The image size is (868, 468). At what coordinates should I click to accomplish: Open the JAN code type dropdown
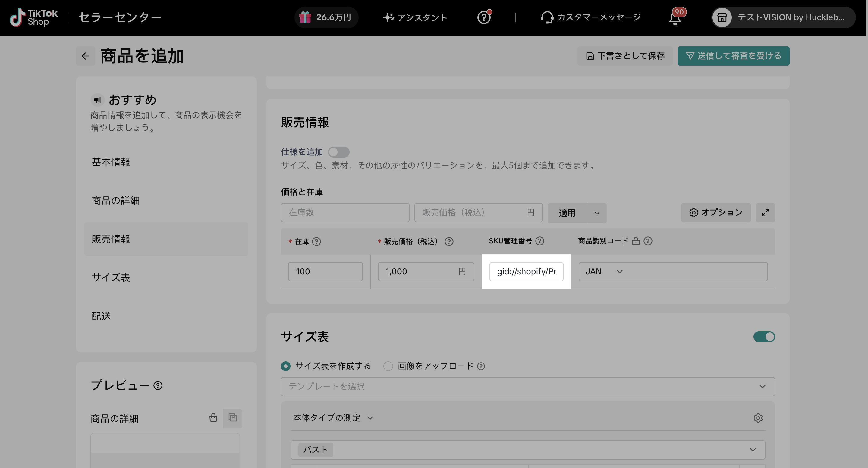click(604, 271)
